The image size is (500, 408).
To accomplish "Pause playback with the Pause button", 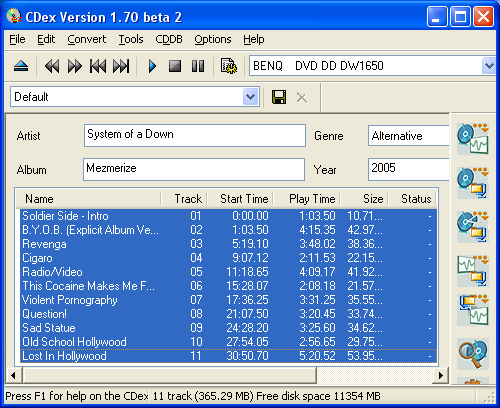I will tap(198, 66).
